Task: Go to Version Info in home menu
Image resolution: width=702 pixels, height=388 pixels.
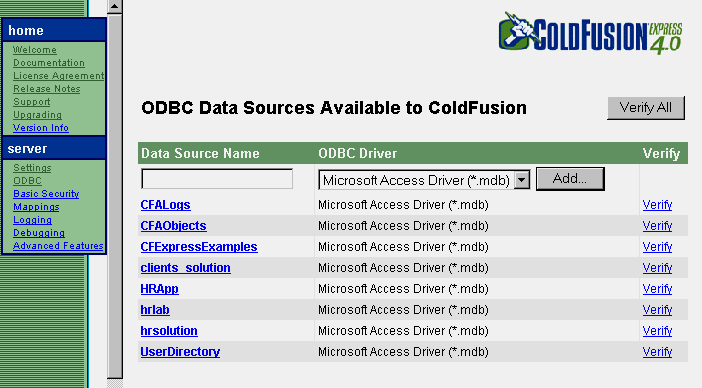Action: pos(41,128)
